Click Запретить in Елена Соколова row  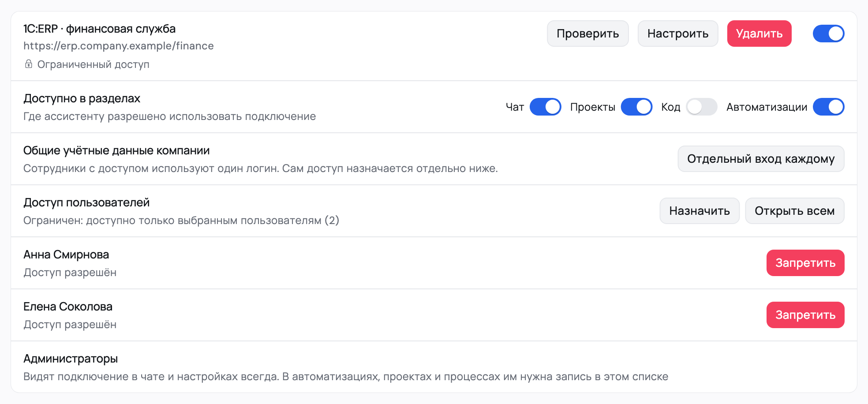coord(805,315)
